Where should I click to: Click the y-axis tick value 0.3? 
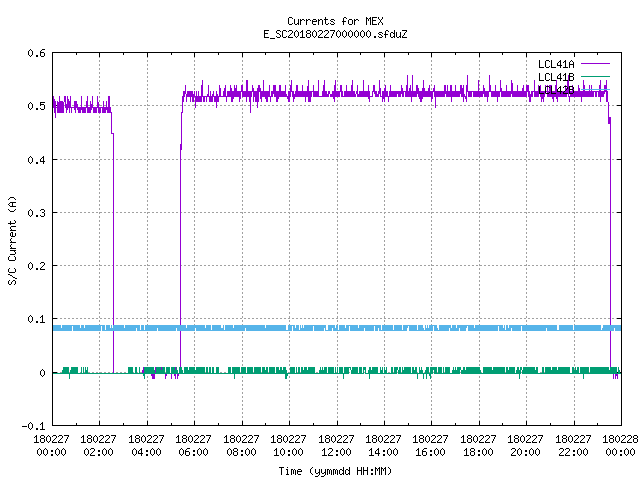tap(36, 213)
